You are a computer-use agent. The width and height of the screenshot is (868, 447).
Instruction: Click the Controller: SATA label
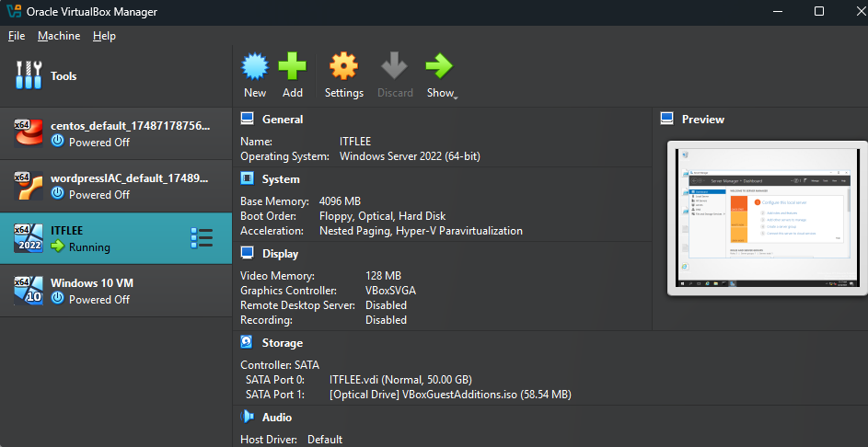click(x=280, y=365)
